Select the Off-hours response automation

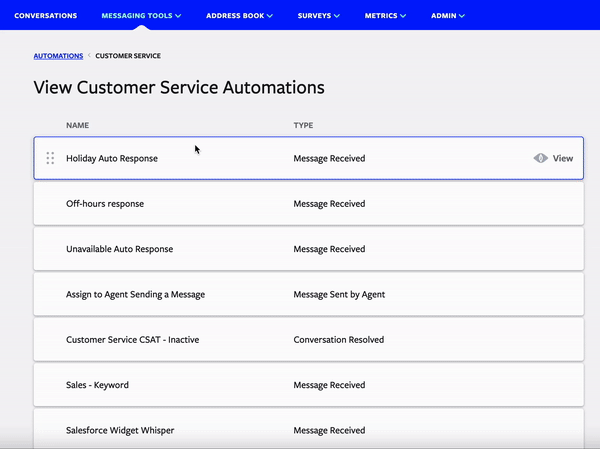105,204
